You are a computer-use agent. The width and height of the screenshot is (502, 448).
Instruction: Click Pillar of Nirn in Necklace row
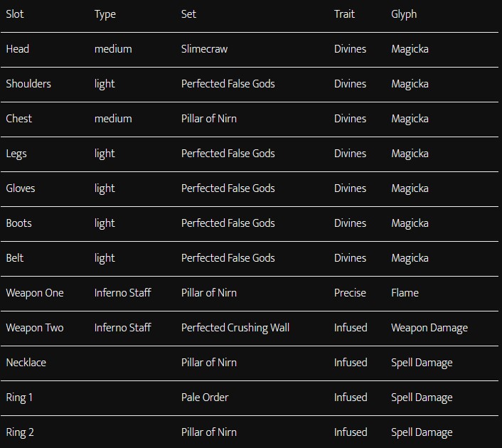[209, 363]
